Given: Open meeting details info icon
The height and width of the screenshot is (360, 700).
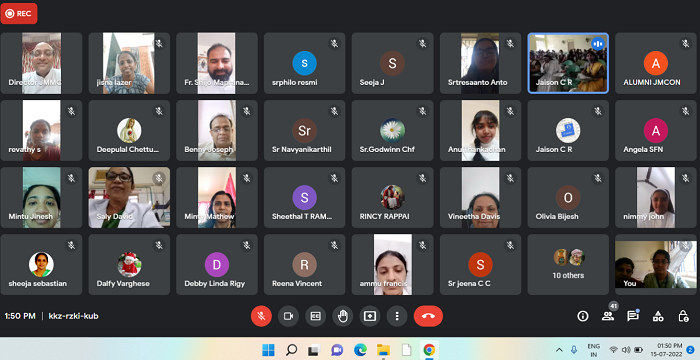Looking at the screenshot, I should tap(583, 316).
